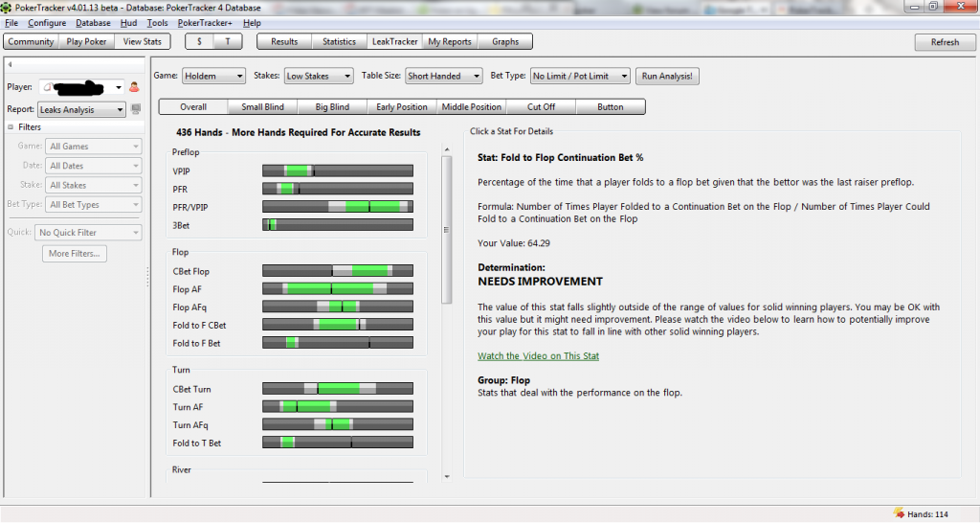Open the No Quick Filter dropdown
Image resolution: width=980 pixels, height=523 pixels.
(88, 232)
